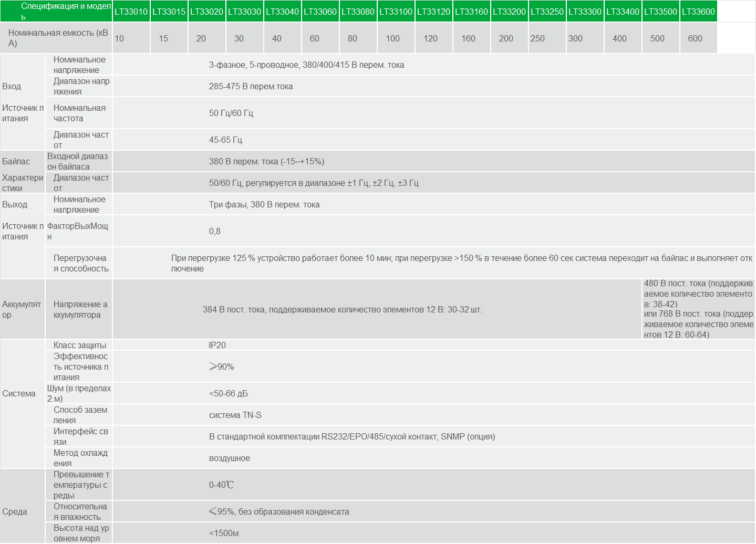Click the "система TN-S" grounding value
Screen dimensions: 756x544
235,415
